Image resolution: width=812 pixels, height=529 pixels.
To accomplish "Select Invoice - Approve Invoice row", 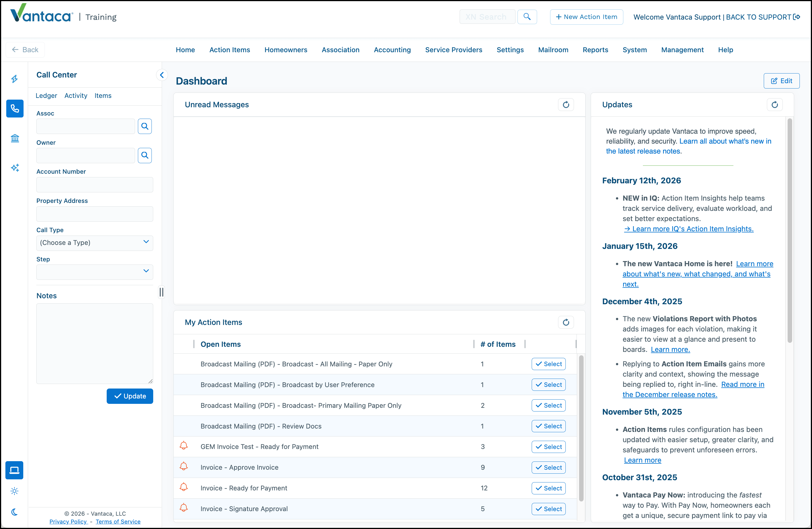I will click(548, 467).
